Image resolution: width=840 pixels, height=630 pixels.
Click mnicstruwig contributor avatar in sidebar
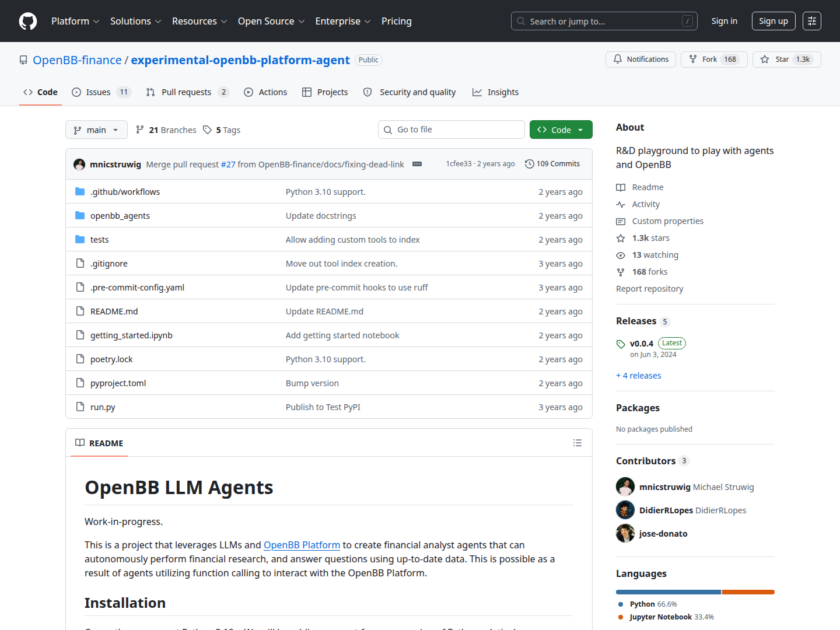[625, 487]
